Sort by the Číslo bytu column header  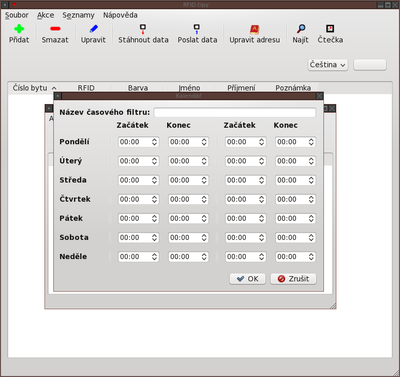click(x=33, y=88)
